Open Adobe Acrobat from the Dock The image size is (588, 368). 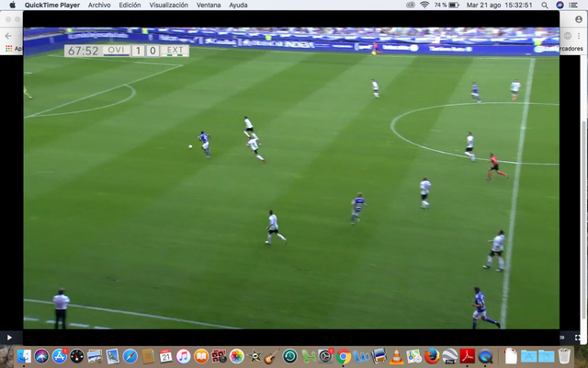[x=468, y=356]
